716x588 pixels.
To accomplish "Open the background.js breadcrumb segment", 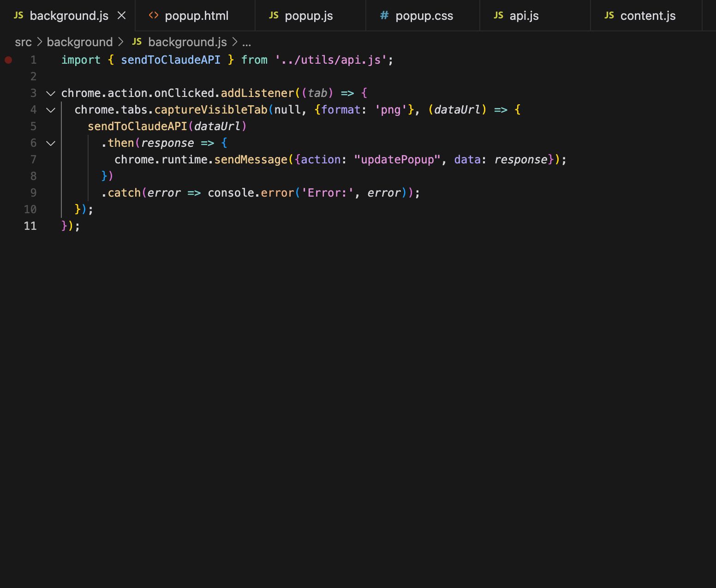I will [187, 42].
